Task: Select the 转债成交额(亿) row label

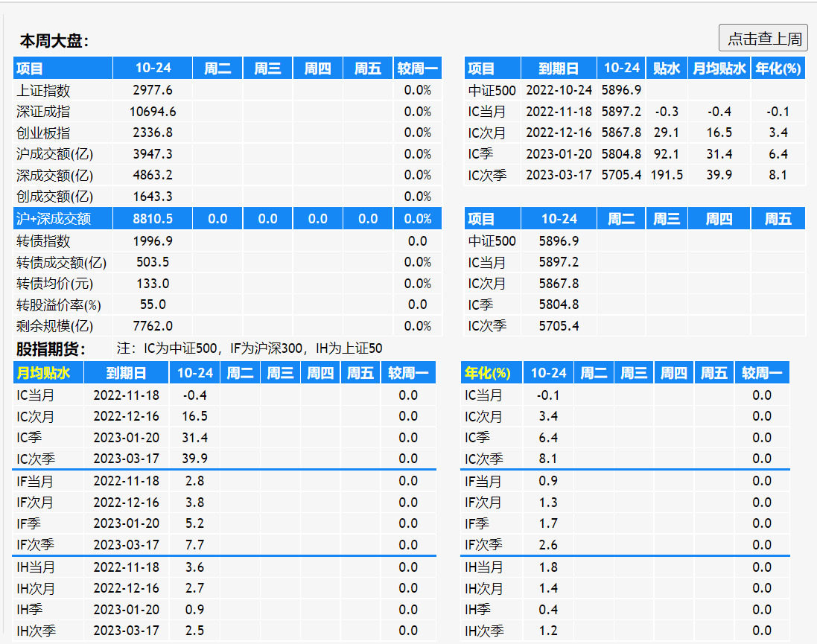Action: [x=61, y=262]
